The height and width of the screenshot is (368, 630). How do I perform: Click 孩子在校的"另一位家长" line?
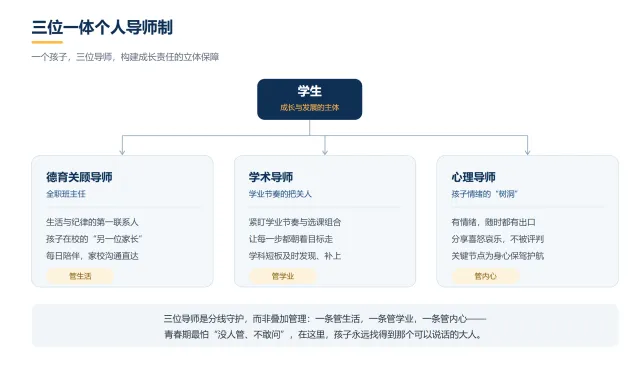[x=94, y=239]
